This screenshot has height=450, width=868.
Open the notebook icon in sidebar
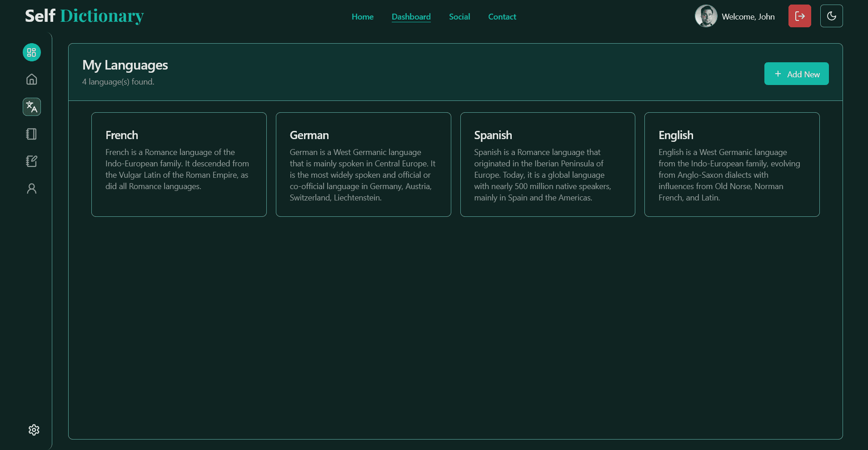click(32, 134)
